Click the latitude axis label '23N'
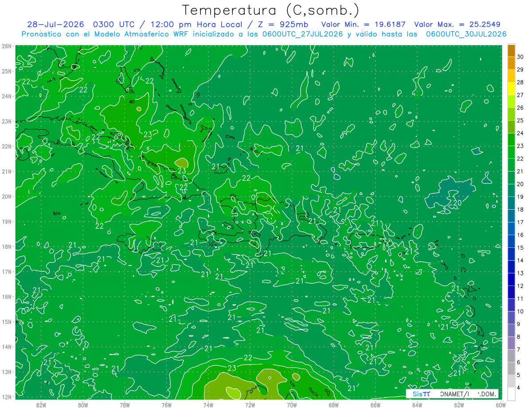532x411 pixels. click(x=6, y=121)
